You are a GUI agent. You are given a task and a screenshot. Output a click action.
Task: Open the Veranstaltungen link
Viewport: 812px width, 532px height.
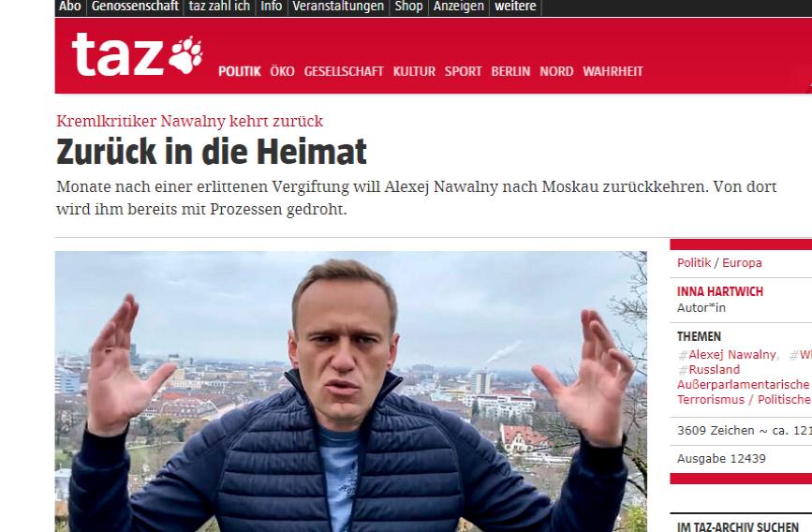point(338,7)
